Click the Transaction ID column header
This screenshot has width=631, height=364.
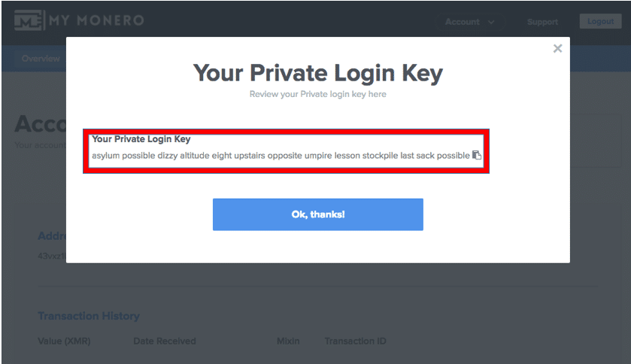coord(355,341)
